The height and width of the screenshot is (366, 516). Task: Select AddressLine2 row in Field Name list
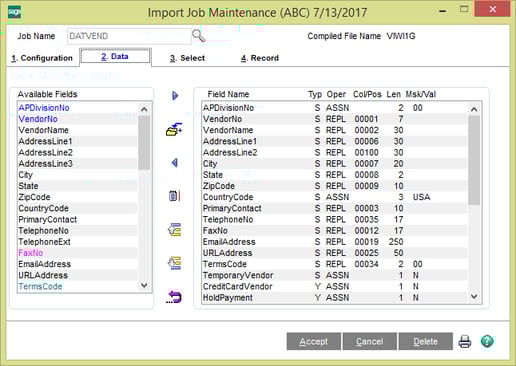pos(335,152)
